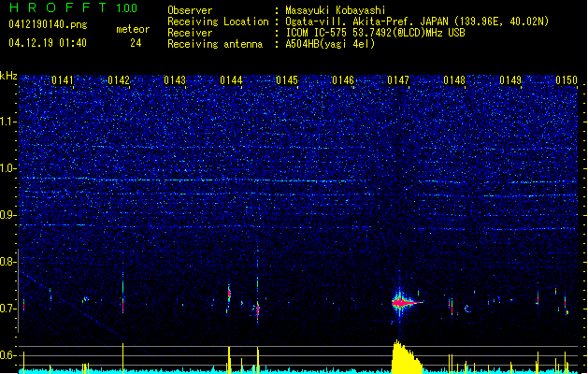Viewport: 588px width, 374px height.
Task: Click the 0141 time marker
Action: 63,80
